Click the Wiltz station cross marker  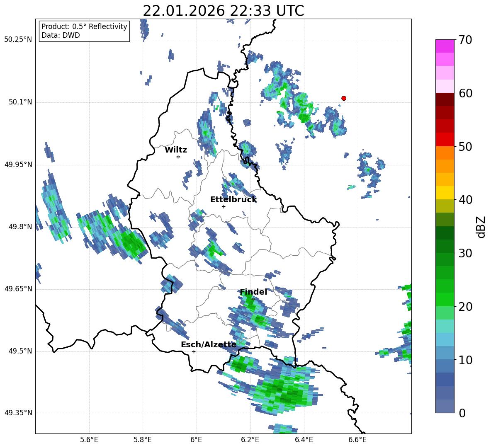click(178, 157)
